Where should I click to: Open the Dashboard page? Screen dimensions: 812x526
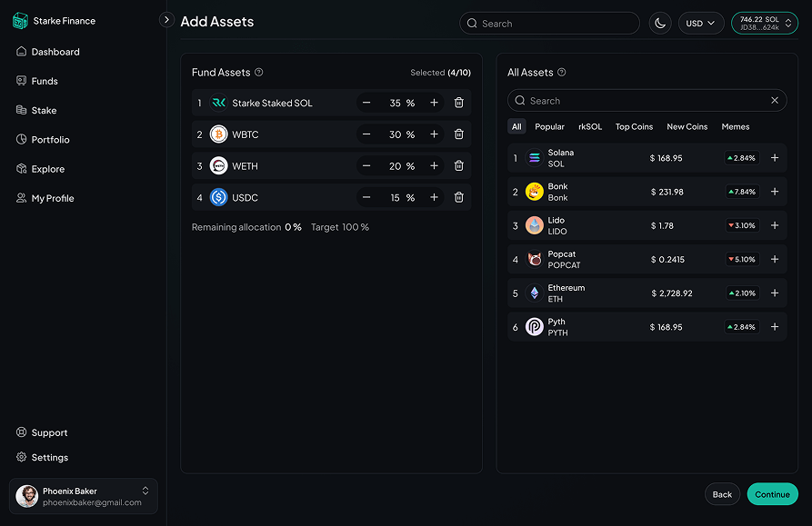click(x=48, y=52)
